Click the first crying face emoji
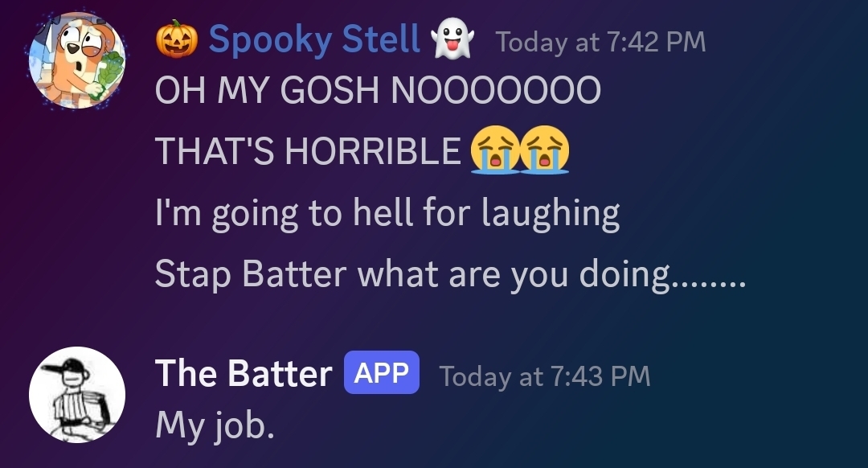 [x=493, y=151]
